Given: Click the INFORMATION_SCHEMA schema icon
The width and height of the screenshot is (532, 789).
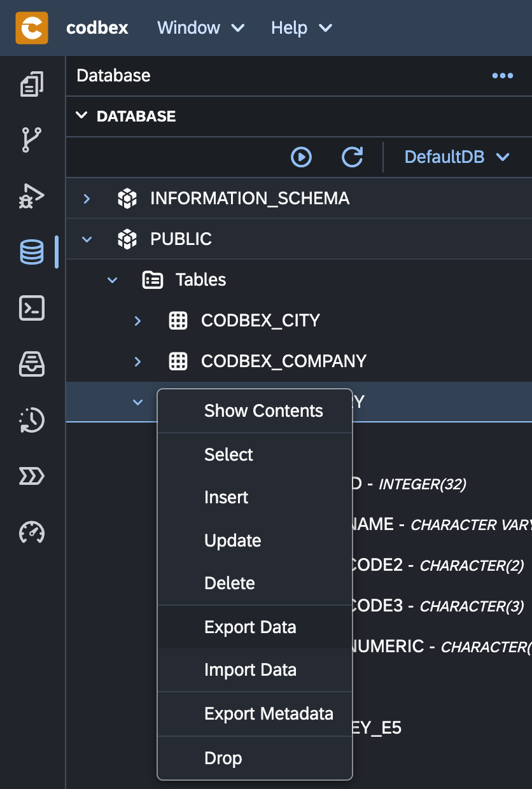Looking at the screenshot, I should [x=127, y=199].
